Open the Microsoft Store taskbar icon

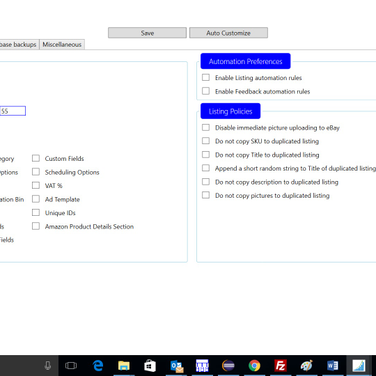(150, 366)
